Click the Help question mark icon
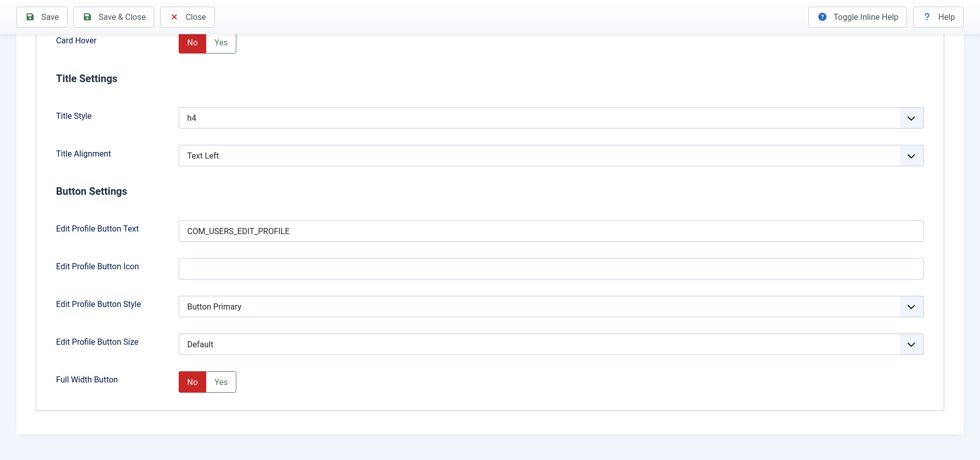Image resolution: width=980 pixels, height=460 pixels. pyautogui.click(x=927, y=17)
